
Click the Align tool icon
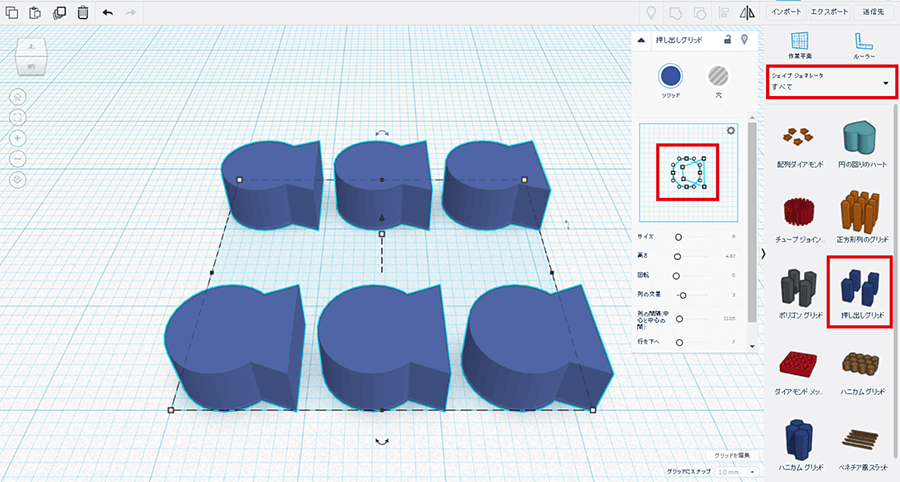(x=724, y=13)
